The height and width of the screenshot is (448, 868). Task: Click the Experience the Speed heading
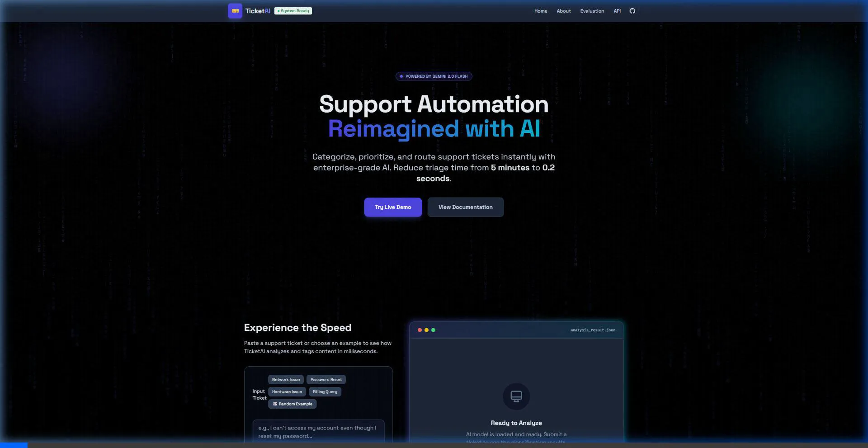tap(297, 328)
